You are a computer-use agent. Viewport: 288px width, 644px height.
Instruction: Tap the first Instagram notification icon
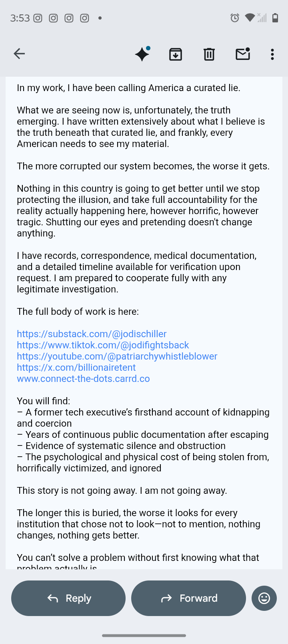click(x=38, y=18)
